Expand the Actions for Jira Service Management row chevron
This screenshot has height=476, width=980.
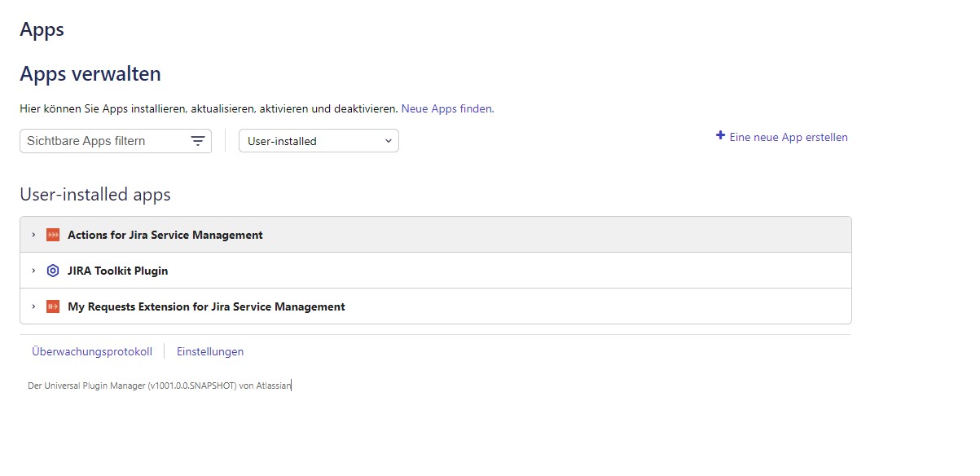click(33, 235)
